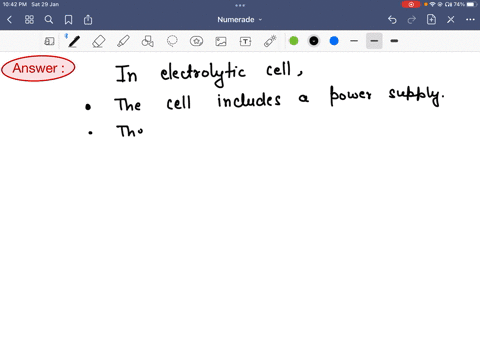Tap the red screen recording indicator

click(x=411, y=4)
